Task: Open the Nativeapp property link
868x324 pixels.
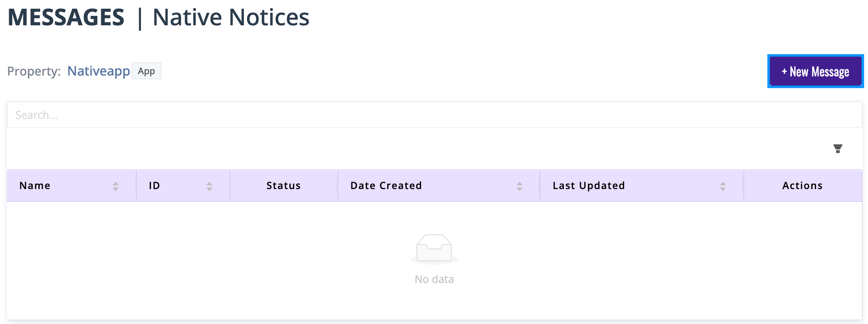Action: [x=99, y=71]
